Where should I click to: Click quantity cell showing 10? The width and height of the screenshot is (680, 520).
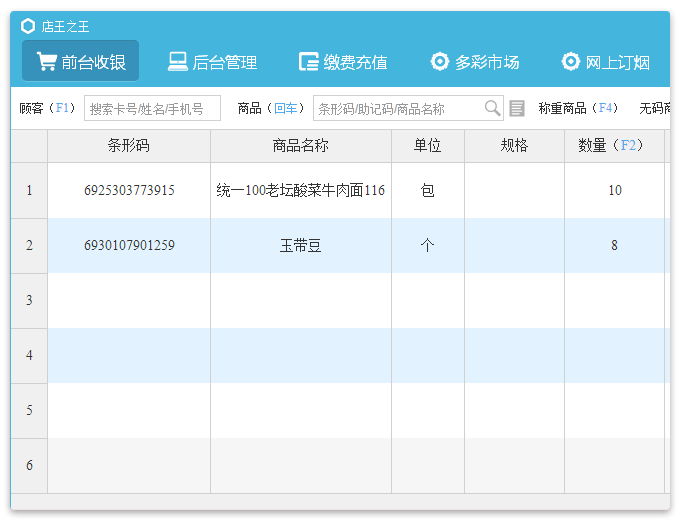click(x=614, y=190)
